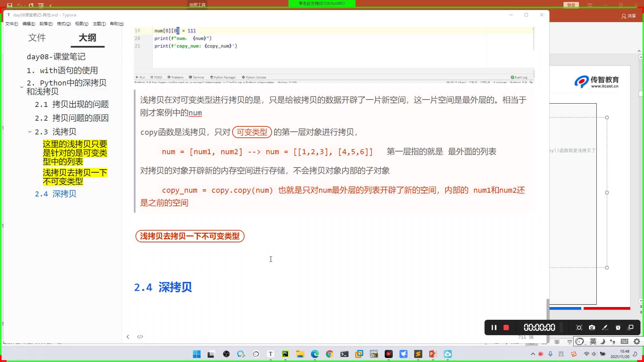Toggle the IME punctuation mode button
644x362 pixels.
click(613, 342)
